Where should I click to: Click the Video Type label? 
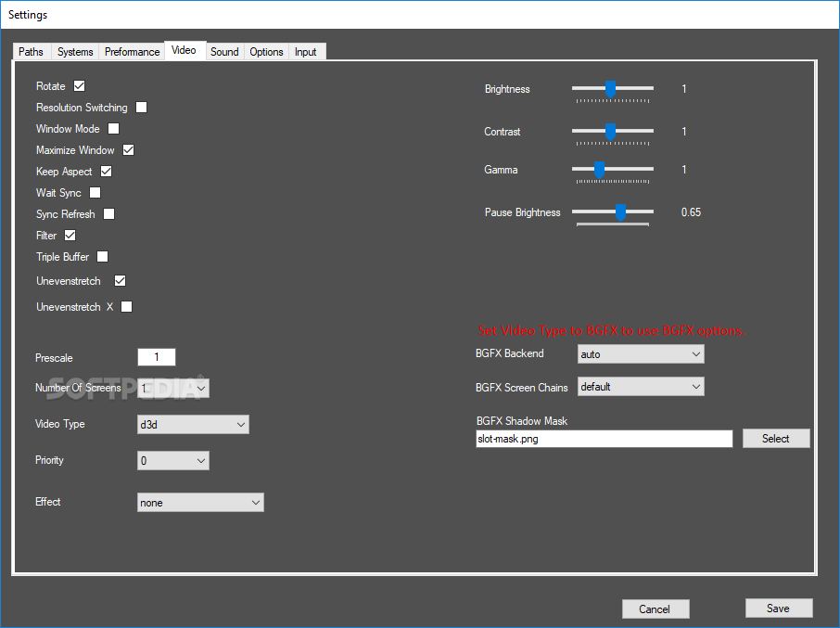tap(60, 424)
